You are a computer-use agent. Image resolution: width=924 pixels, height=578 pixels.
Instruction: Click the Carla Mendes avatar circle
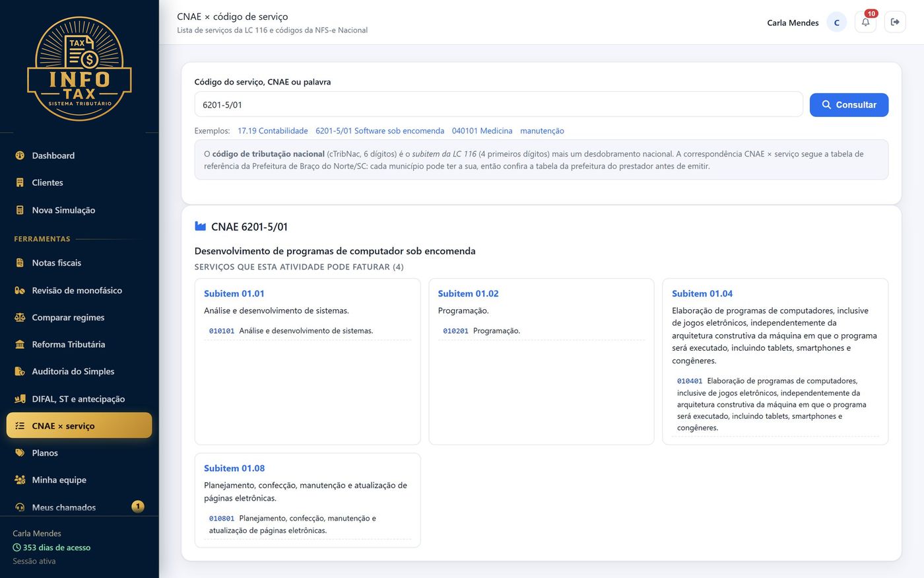pyautogui.click(x=837, y=22)
